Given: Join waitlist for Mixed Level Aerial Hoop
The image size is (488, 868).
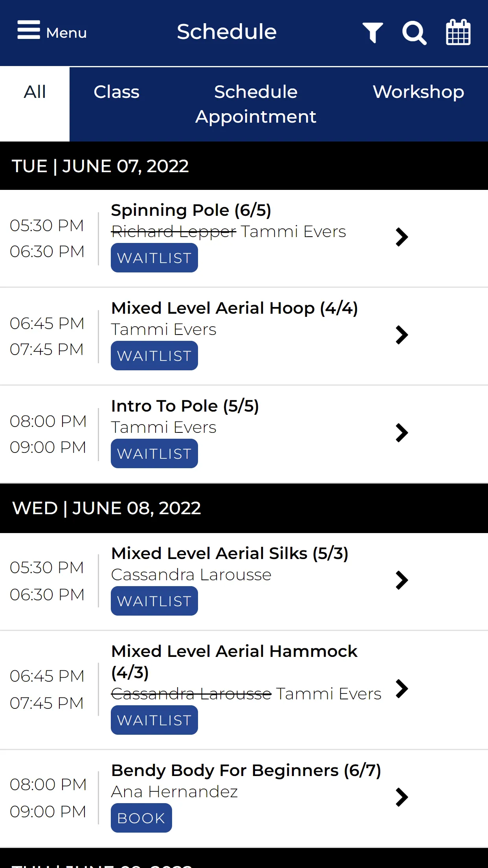Looking at the screenshot, I should [x=154, y=356].
